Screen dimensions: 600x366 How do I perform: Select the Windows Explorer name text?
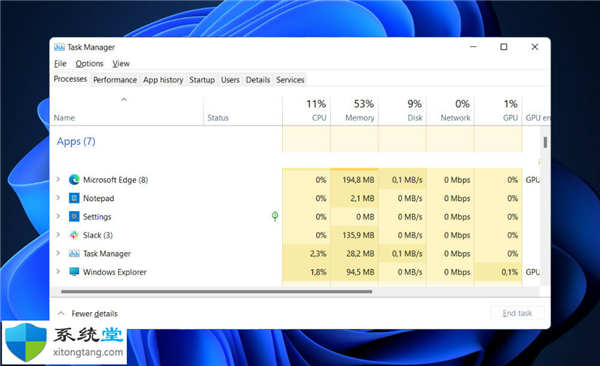coord(115,272)
